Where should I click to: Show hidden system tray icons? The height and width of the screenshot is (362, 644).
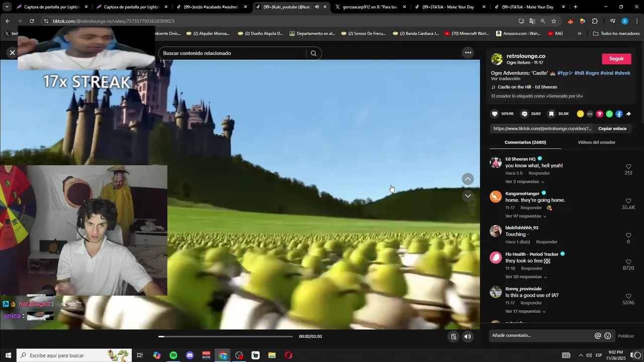(581, 355)
